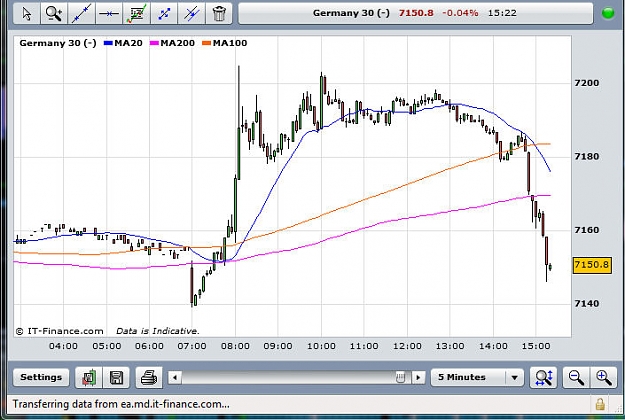
Task: Click the 12:00 time axis label
Action: 407,346
